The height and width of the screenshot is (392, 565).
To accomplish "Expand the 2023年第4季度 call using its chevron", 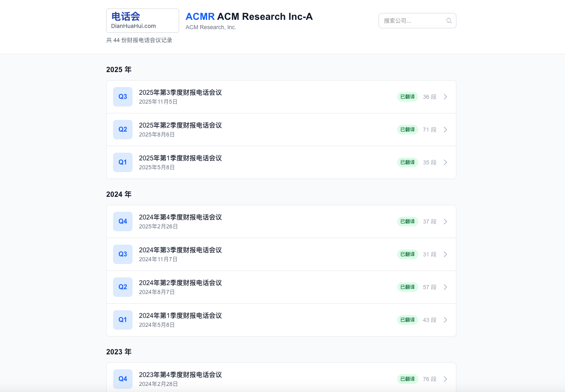I will tap(445, 379).
